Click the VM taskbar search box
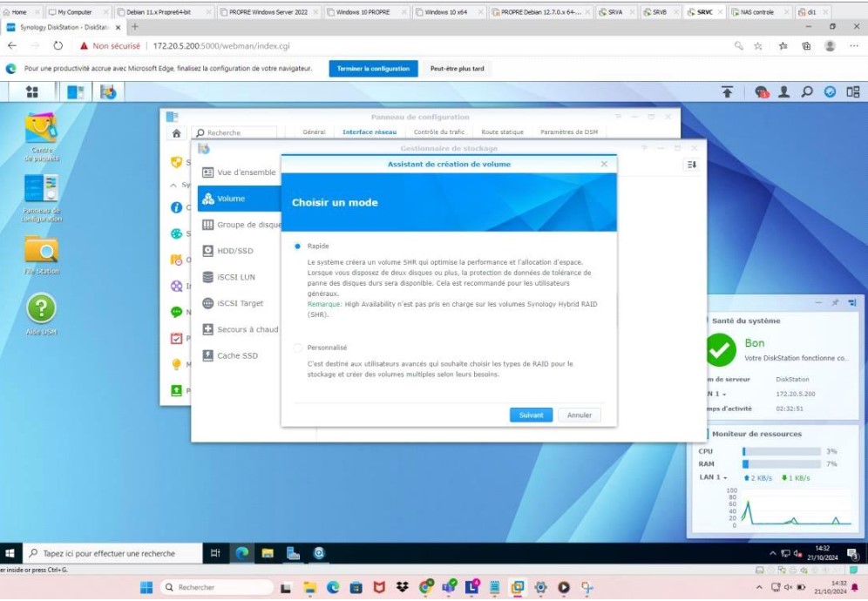Image resolution: width=868 pixels, height=601 pixels. pyautogui.click(x=113, y=553)
